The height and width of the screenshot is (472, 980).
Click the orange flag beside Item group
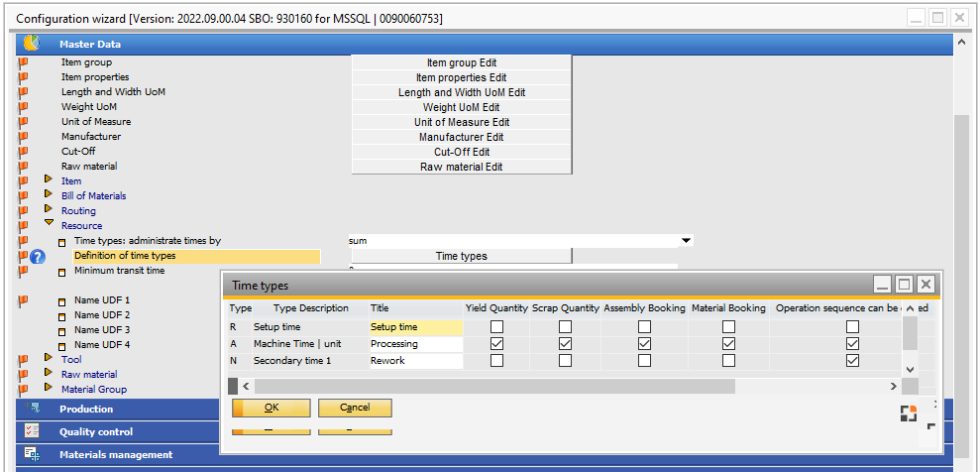22,62
